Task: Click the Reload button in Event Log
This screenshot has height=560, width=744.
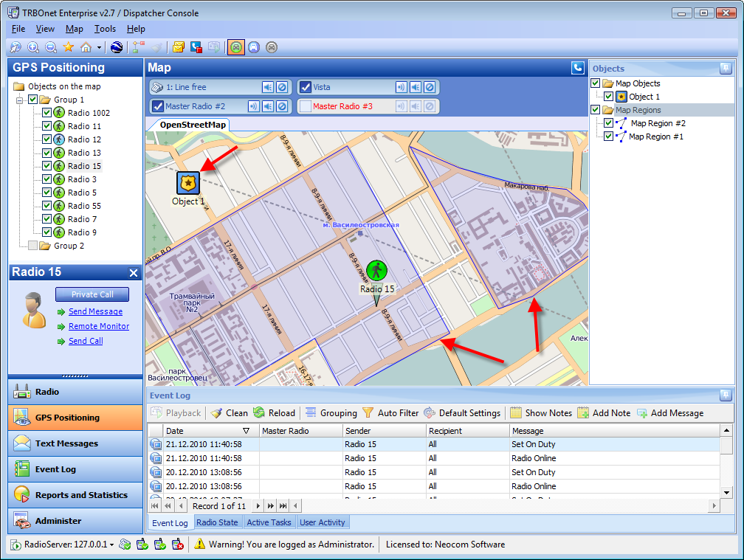Action: [275, 413]
